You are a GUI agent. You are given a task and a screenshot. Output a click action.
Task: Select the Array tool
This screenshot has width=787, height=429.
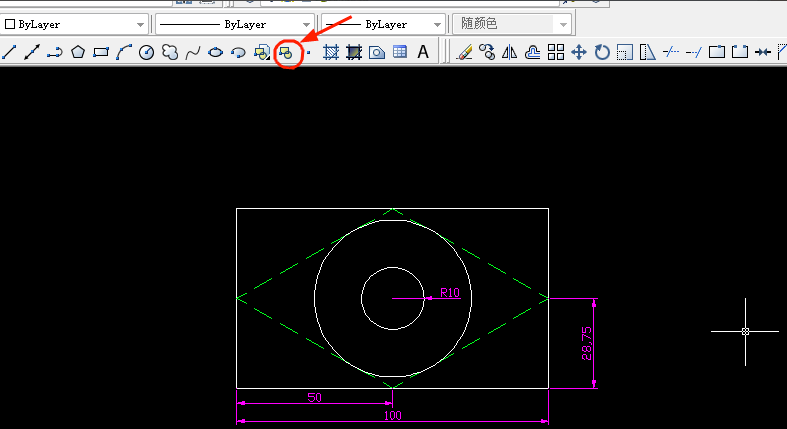click(556, 52)
